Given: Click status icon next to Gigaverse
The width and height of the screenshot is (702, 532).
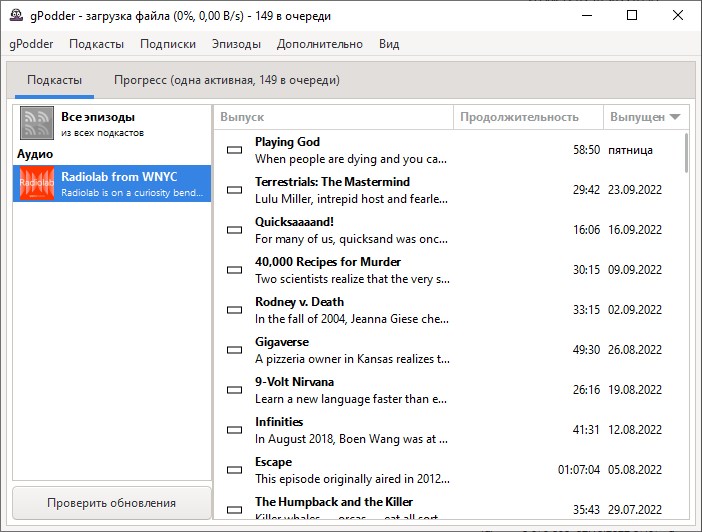Looking at the screenshot, I should click(x=235, y=350).
